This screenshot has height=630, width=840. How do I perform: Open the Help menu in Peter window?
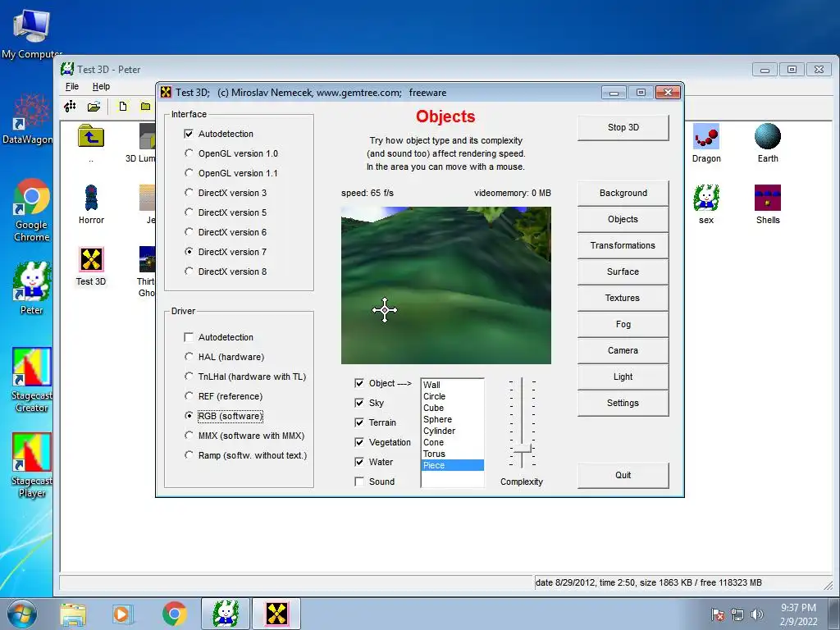[101, 86]
